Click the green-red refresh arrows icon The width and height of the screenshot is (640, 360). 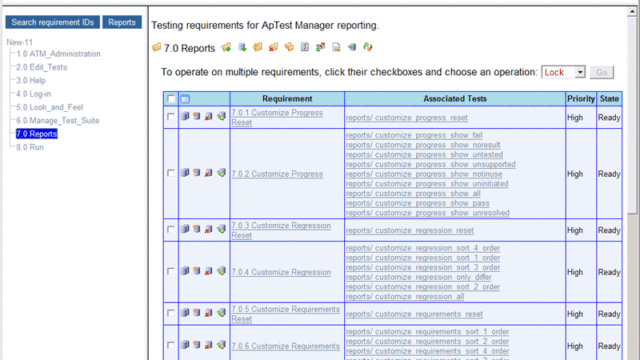[368, 47]
